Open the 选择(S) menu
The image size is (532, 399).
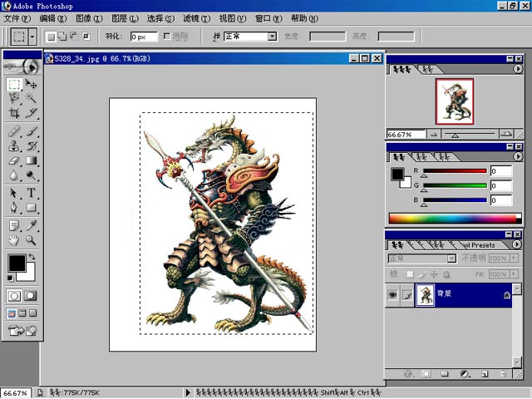[160, 18]
